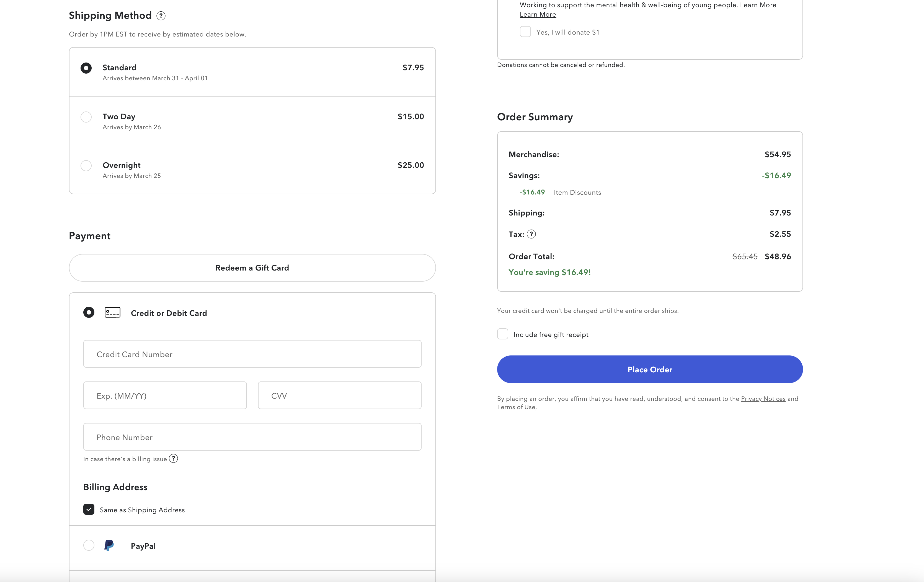
Task: Click Redeem a Gift Card
Action: pos(252,267)
